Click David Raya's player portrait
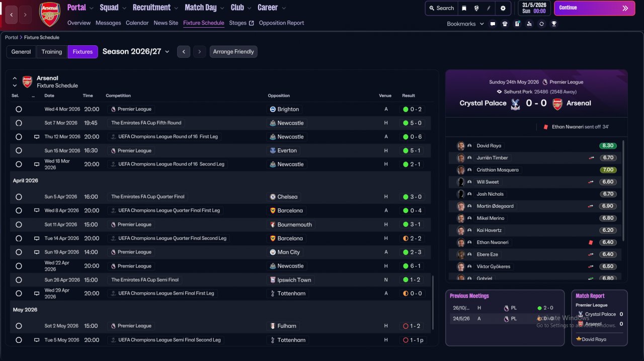The image size is (644, 361). pyautogui.click(x=460, y=146)
